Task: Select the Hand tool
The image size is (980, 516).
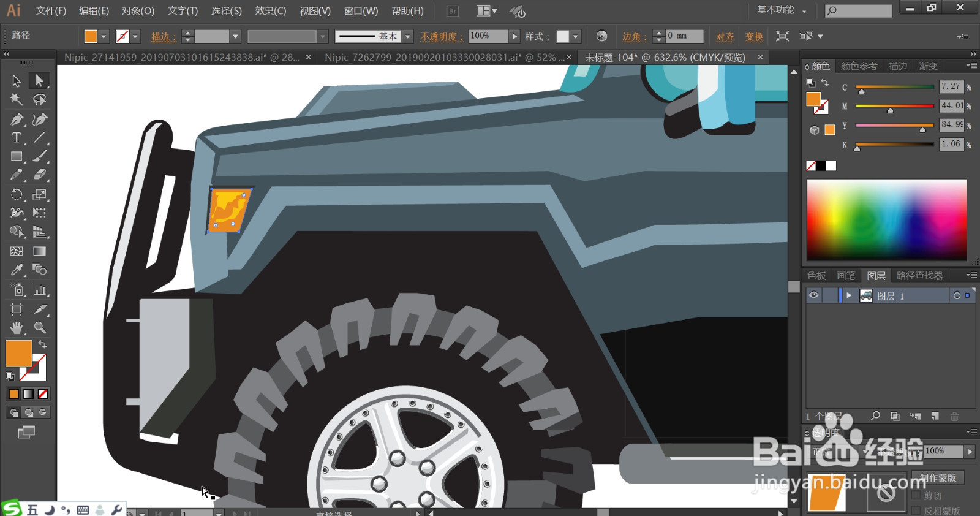Action: point(17,327)
